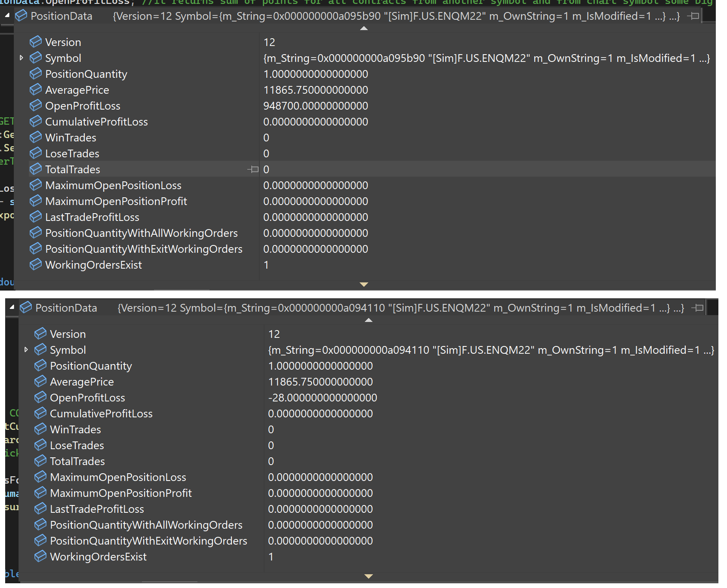Show more members in upper datatip

tap(364, 284)
